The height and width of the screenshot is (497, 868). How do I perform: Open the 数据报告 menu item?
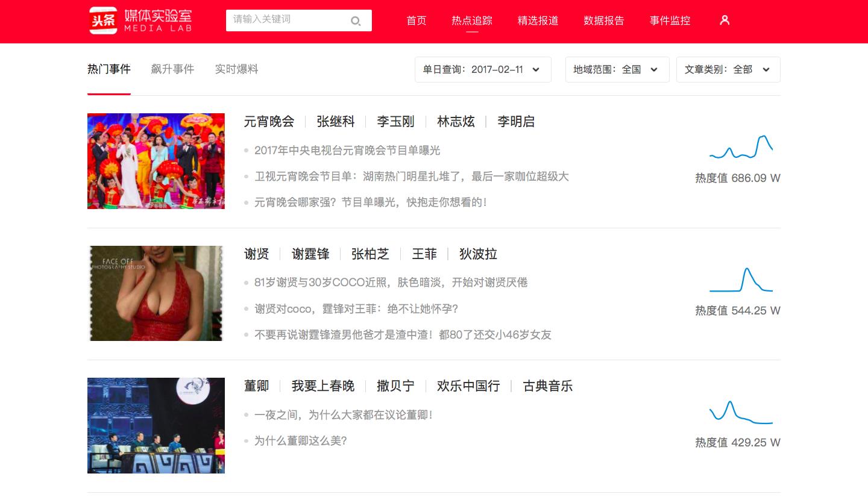tap(604, 20)
